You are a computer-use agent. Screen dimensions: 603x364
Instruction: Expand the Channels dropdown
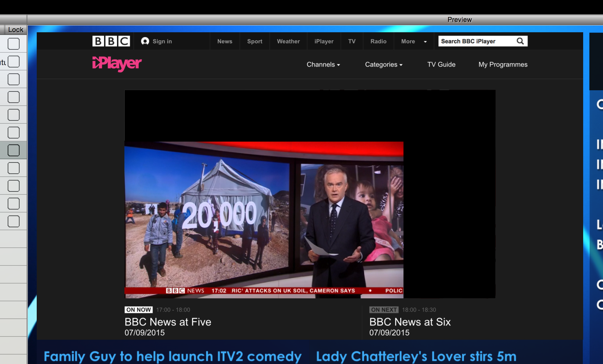pos(323,65)
